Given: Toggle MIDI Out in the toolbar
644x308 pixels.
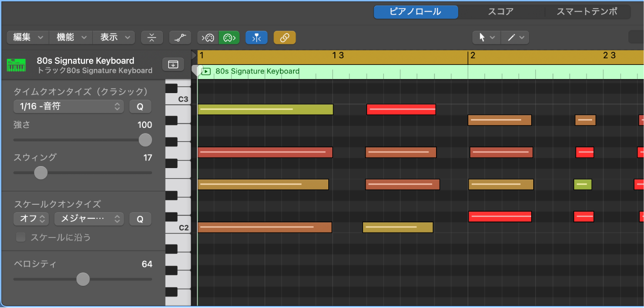Looking at the screenshot, I should [229, 37].
